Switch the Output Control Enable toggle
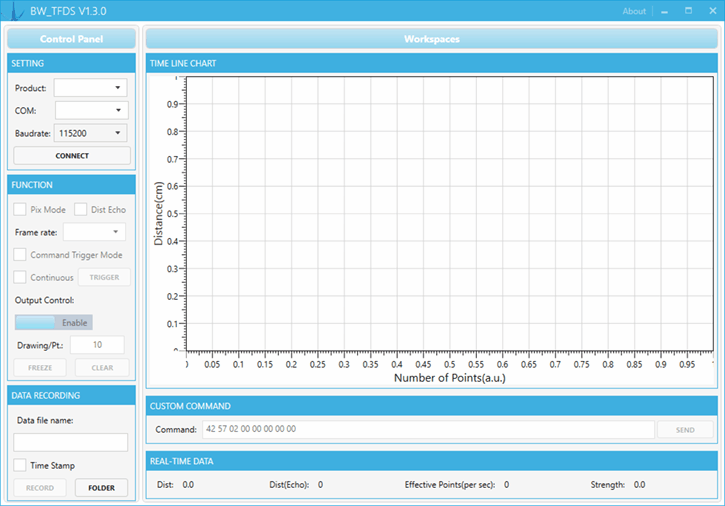The height and width of the screenshot is (506, 725). [53, 322]
